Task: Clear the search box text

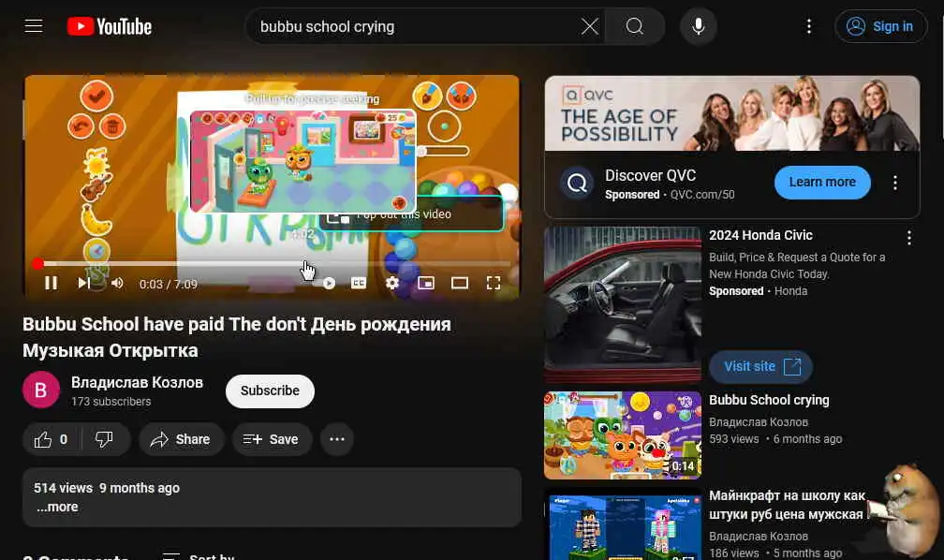Action: (x=589, y=26)
